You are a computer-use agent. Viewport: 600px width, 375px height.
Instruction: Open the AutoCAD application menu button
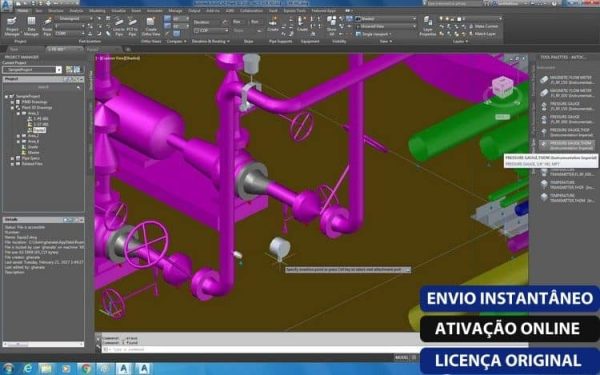pos(7,5)
